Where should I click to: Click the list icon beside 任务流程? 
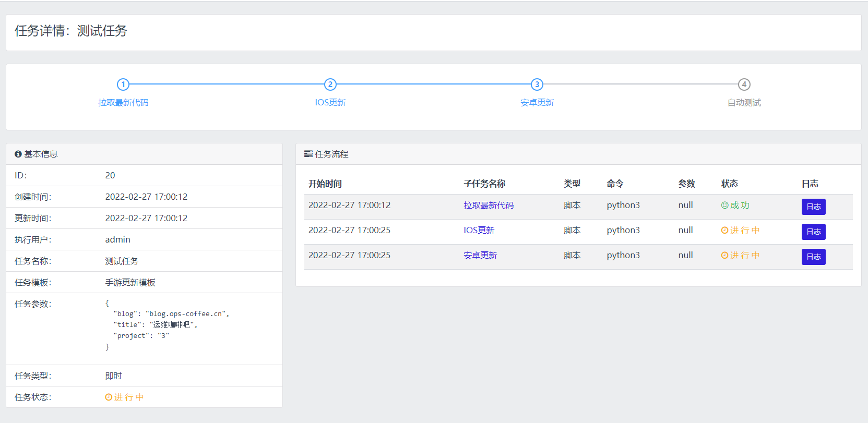click(308, 154)
